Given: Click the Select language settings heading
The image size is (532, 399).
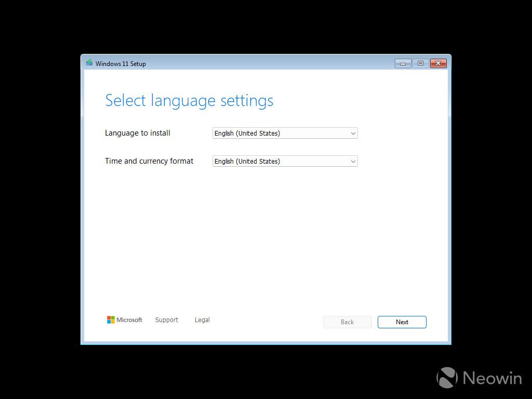Looking at the screenshot, I should [189, 100].
